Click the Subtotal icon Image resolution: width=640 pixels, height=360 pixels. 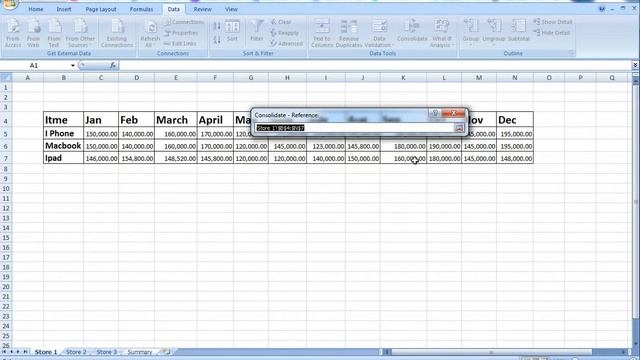[518, 31]
